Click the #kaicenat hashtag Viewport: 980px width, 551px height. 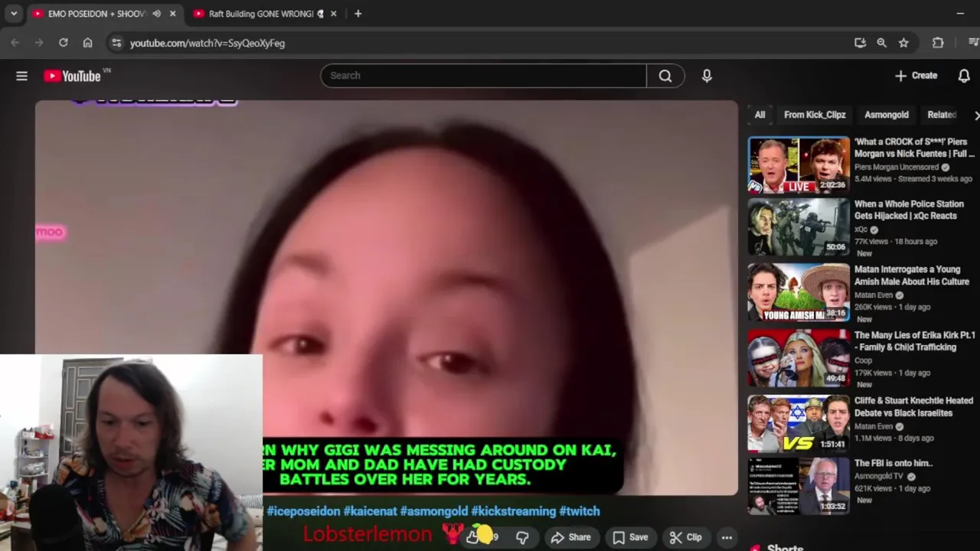(370, 511)
